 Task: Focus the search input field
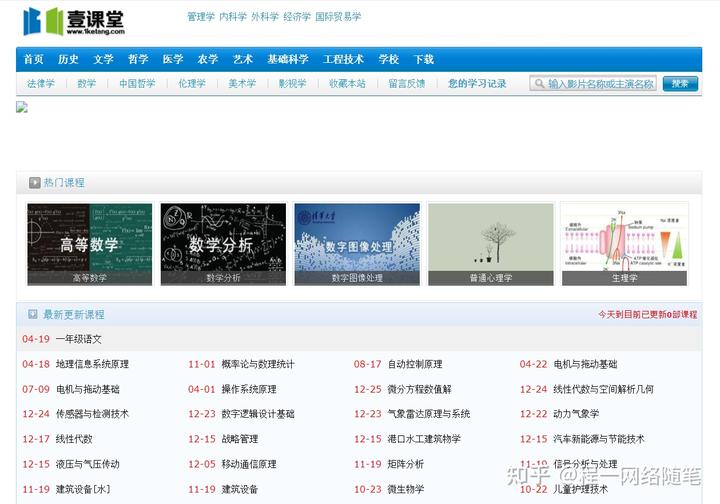pyautogui.click(x=593, y=84)
